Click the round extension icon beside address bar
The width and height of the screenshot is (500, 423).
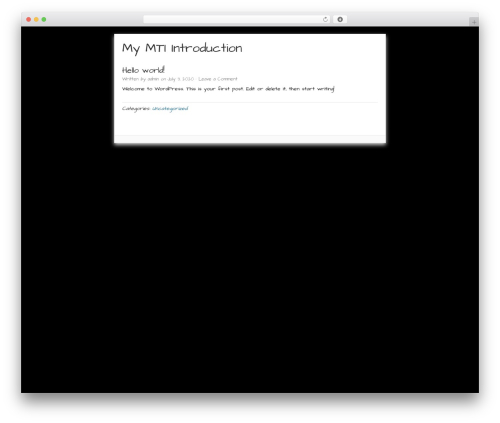[x=340, y=20]
